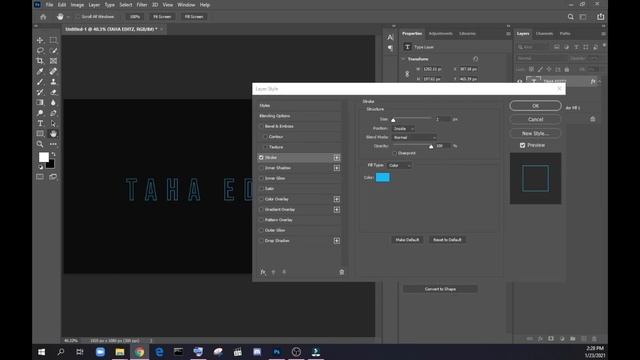This screenshot has width=640, height=360.
Task: Click Convert to Shape button
Action: 440,289
